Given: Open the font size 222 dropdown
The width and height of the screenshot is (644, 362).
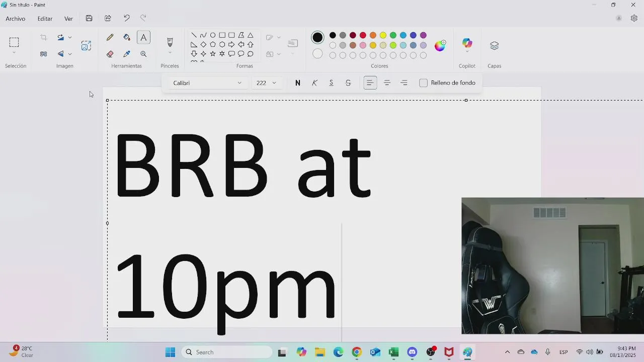Looking at the screenshot, I should [x=267, y=83].
